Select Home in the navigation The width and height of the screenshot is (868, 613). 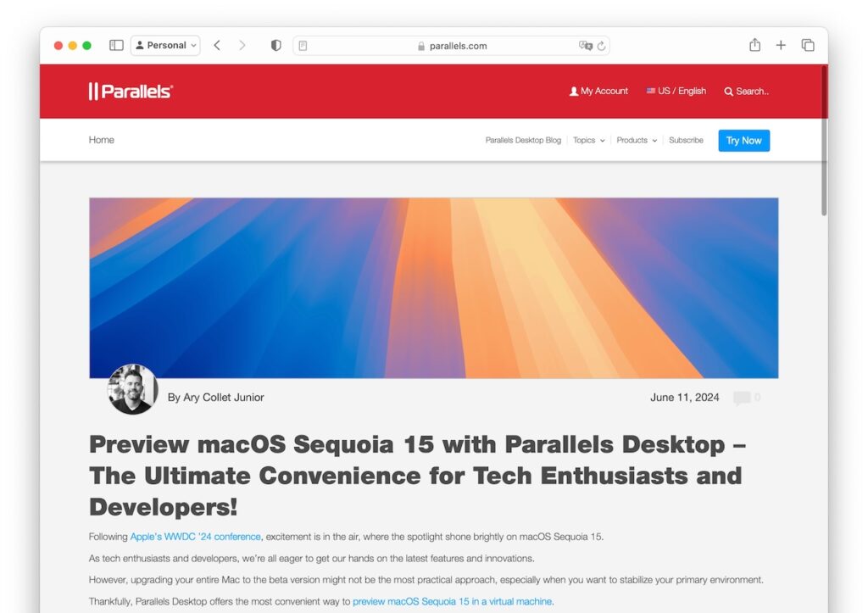(x=101, y=140)
